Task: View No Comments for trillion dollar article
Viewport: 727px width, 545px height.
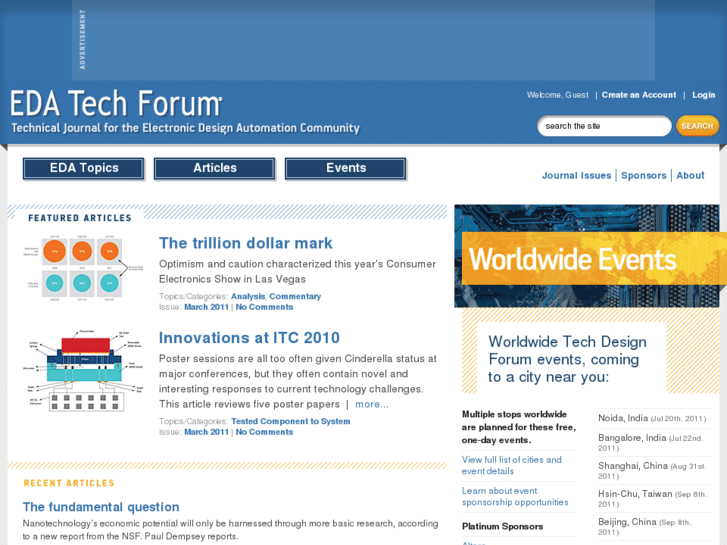Action: pos(264,307)
